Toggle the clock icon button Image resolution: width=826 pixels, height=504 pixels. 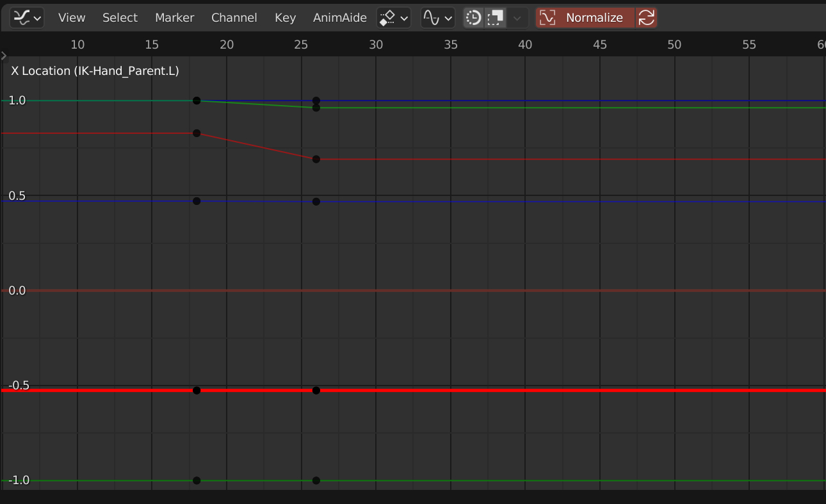tap(473, 18)
